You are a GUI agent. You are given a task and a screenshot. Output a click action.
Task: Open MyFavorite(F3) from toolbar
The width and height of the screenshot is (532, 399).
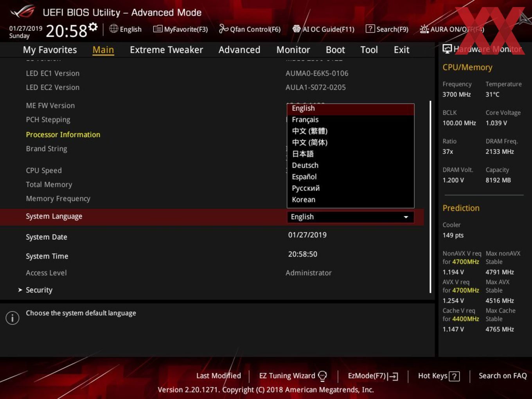click(180, 29)
